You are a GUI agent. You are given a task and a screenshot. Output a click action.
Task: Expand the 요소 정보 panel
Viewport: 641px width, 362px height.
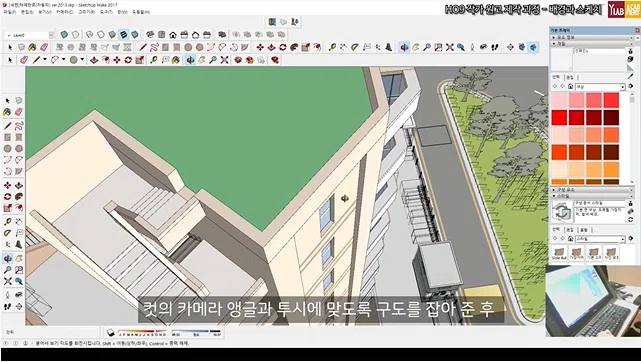pyautogui.click(x=592, y=38)
